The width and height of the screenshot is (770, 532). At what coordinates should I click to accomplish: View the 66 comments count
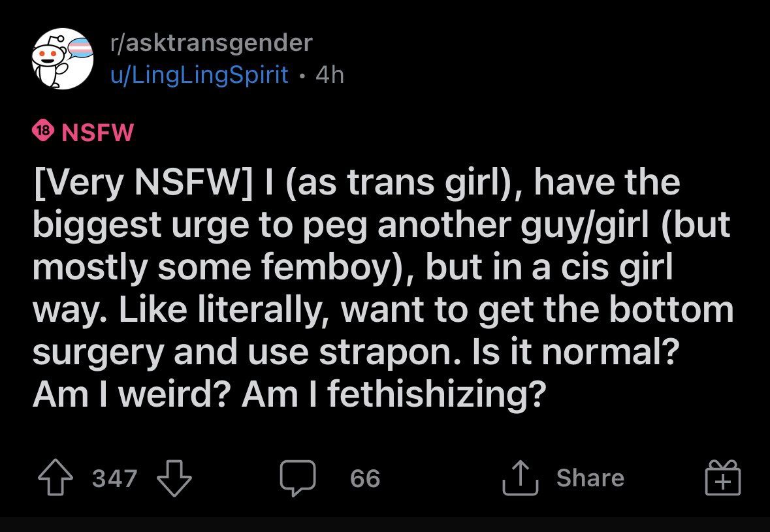[365, 478]
